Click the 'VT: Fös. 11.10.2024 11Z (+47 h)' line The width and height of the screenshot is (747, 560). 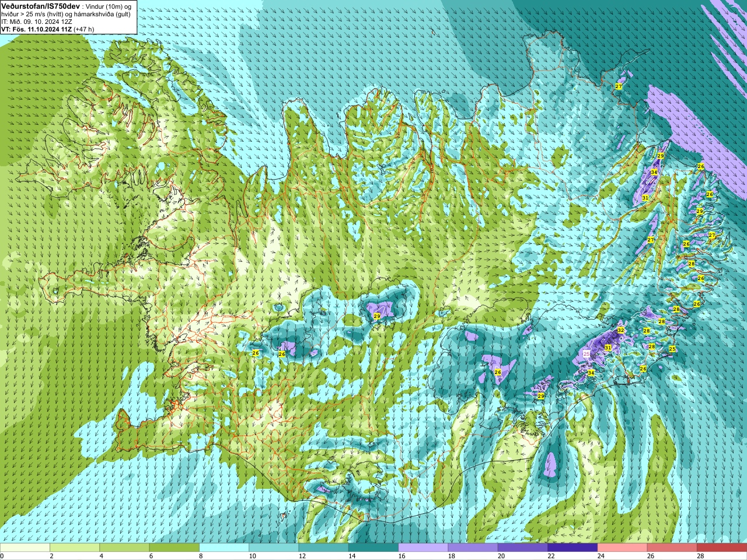pos(47,29)
